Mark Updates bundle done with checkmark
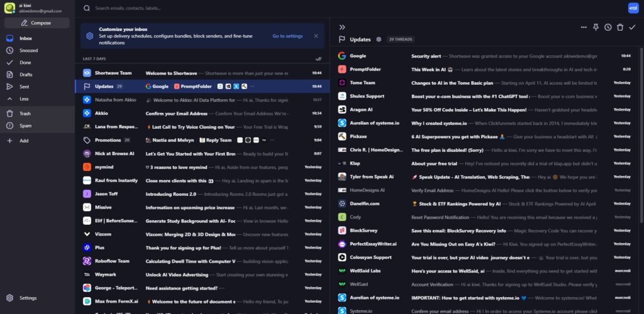This screenshot has width=644, height=314. (x=632, y=27)
